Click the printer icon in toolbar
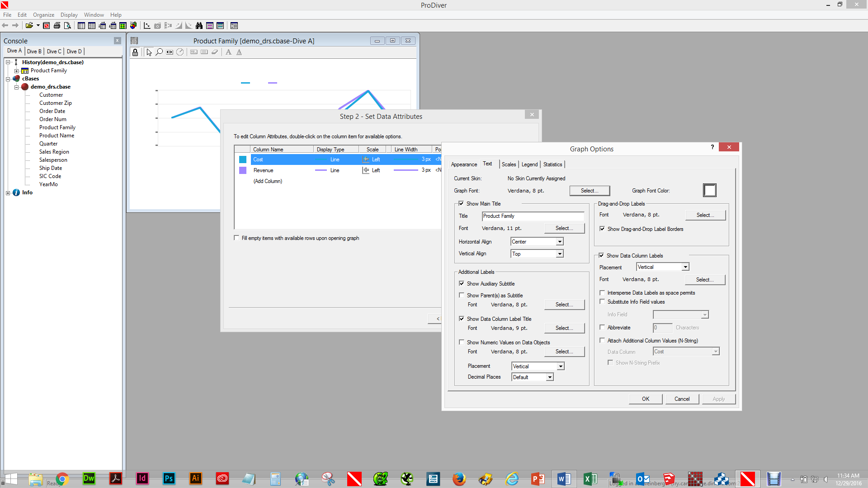This screenshot has width=868, height=488. point(57,26)
